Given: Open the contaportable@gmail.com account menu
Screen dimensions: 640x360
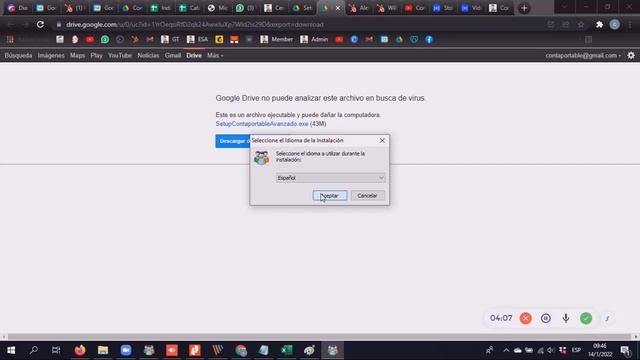Looking at the screenshot, I should click(x=583, y=56).
